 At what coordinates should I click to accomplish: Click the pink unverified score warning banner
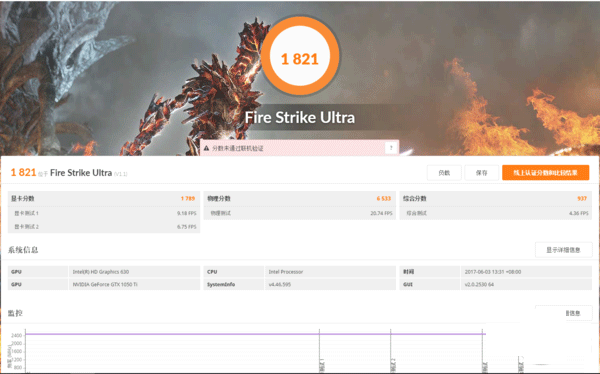pyautogui.click(x=300, y=148)
